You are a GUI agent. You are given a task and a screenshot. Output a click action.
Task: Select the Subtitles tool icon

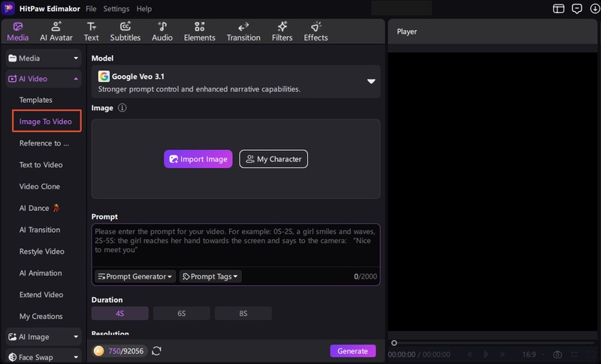[x=125, y=26]
